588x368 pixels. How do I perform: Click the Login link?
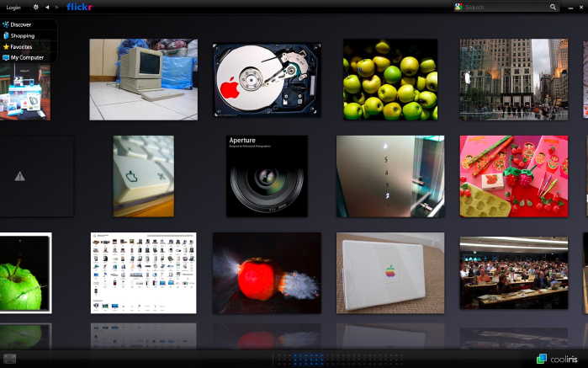tap(13, 7)
